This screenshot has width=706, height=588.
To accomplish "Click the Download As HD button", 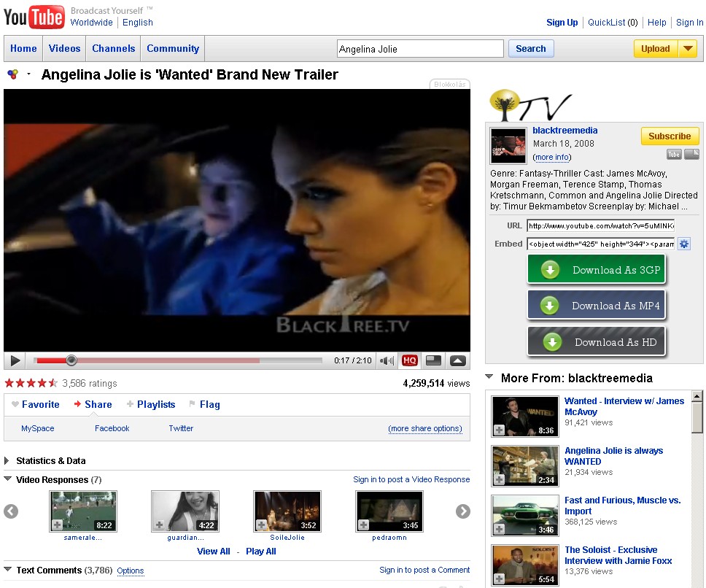I will 597,342.
